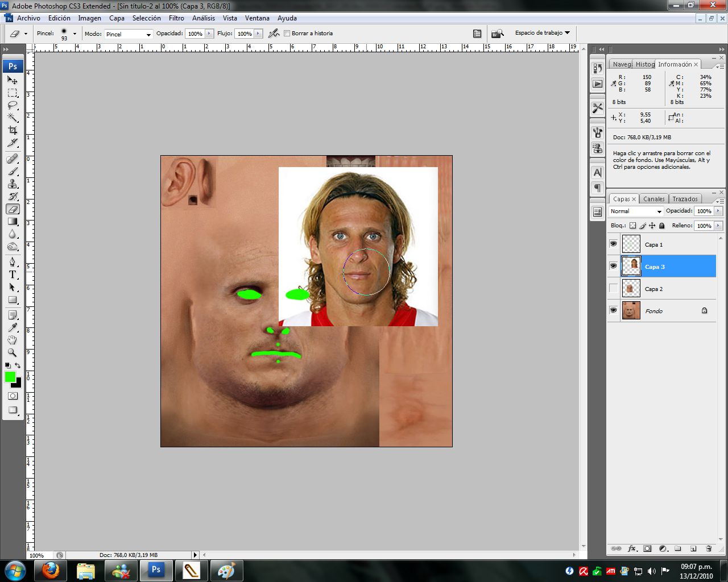Toggle lock position
Image resolution: width=728 pixels, height=582 pixels.
(x=652, y=226)
